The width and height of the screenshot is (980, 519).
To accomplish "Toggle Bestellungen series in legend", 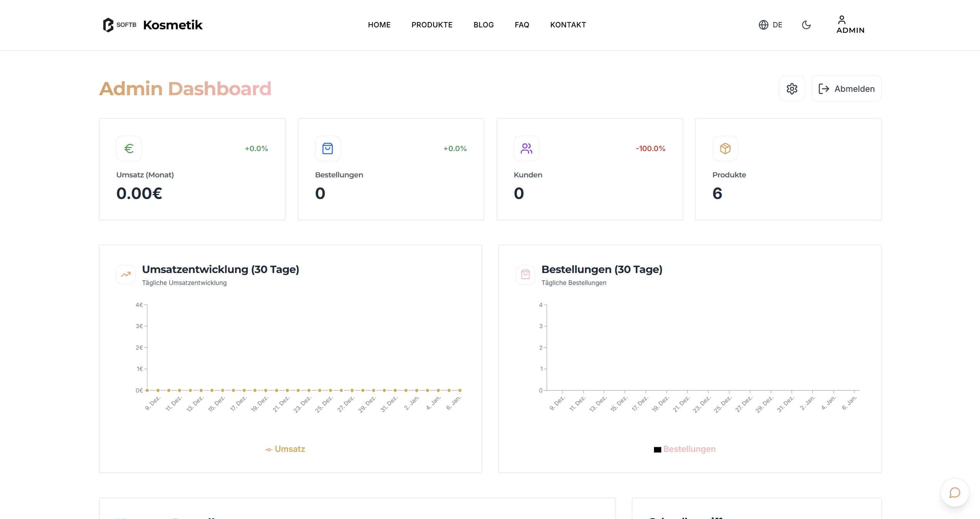I will tap(689, 449).
